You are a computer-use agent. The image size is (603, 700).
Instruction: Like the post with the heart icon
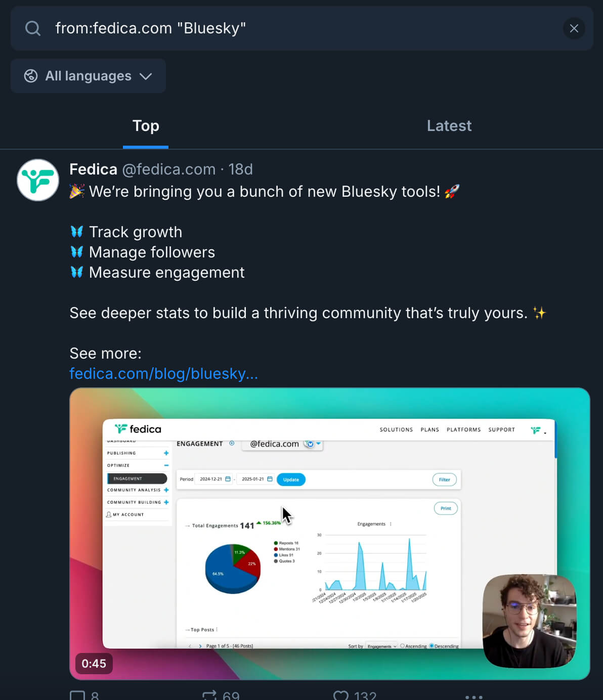point(341,696)
